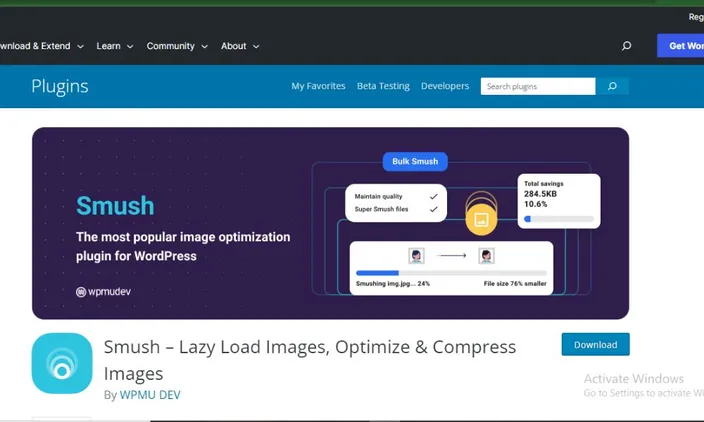
Task: Click the "284.5KB" savings value
Action: click(x=540, y=194)
